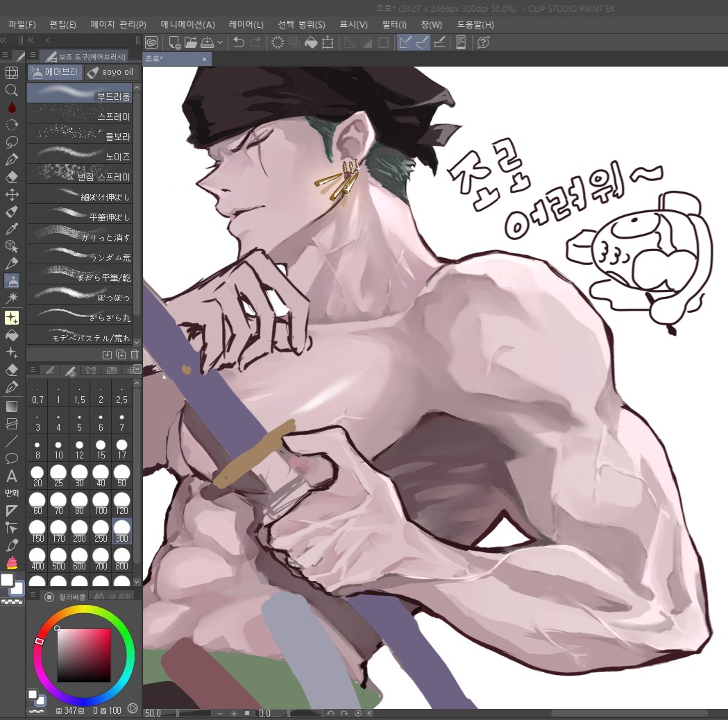Create a new canvas from the toolbar

pyautogui.click(x=175, y=43)
